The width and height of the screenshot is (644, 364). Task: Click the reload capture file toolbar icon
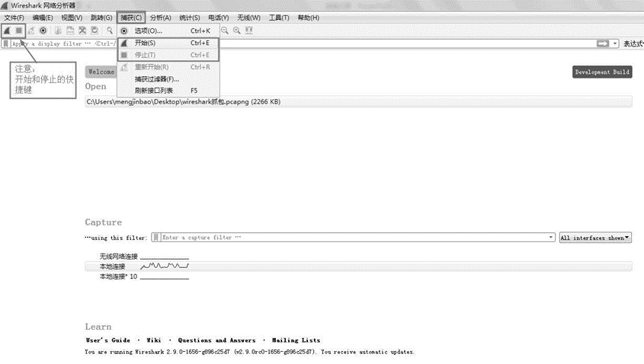[x=95, y=30]
